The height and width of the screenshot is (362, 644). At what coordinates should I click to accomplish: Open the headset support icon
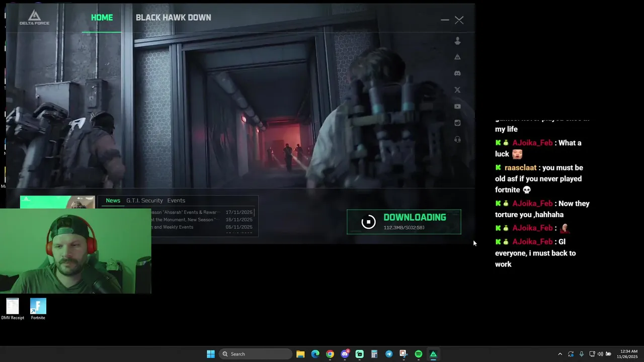[457, 140]
